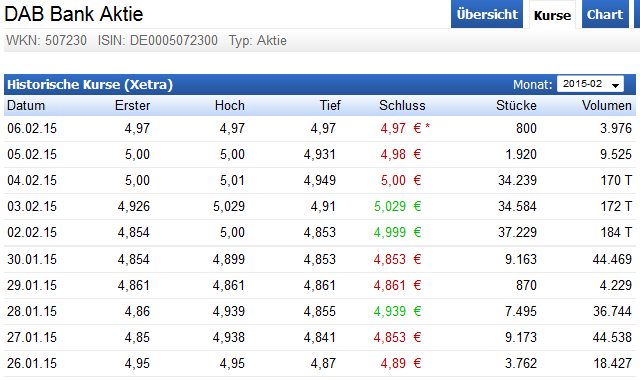The width and height of the screenshot is (640, 380).
Task: Click the closing price 5,029 €
Action: pyautogui.click(x=397, y=207)
